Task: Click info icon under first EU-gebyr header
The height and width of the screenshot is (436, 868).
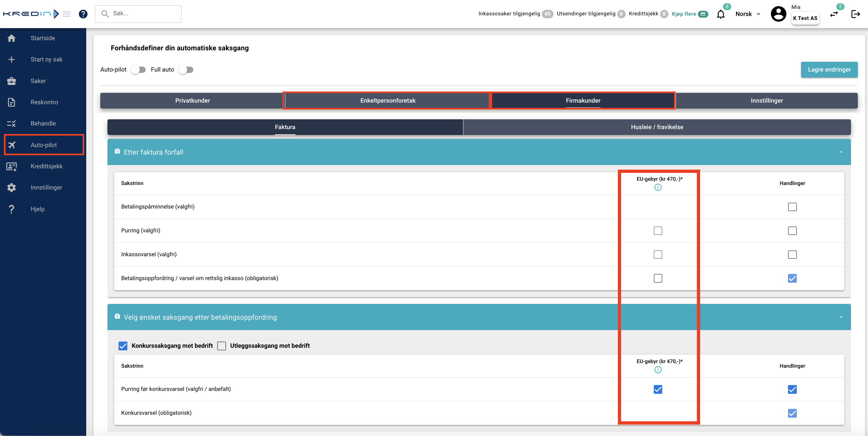Action: coord(658,187)
